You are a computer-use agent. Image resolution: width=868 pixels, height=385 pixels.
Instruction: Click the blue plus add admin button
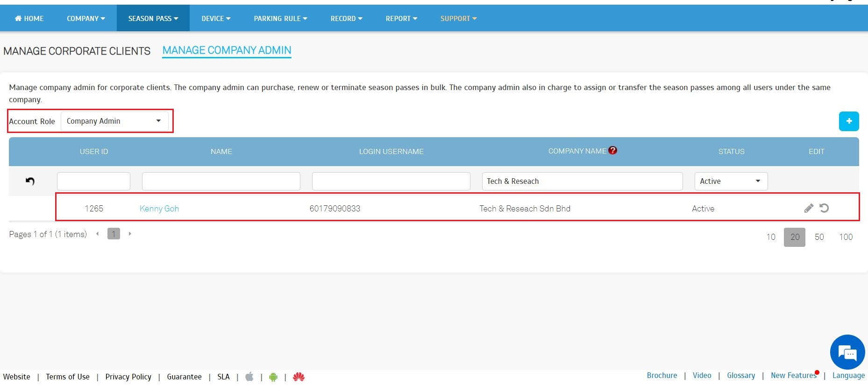click(x=848, y=121)
